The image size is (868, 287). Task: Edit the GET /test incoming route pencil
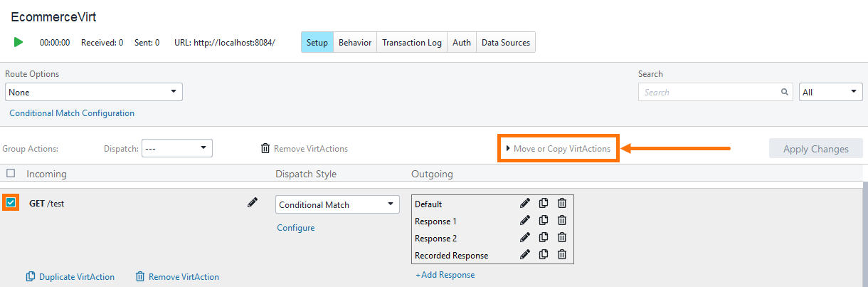pyautogui.click(x=252, y=203)
